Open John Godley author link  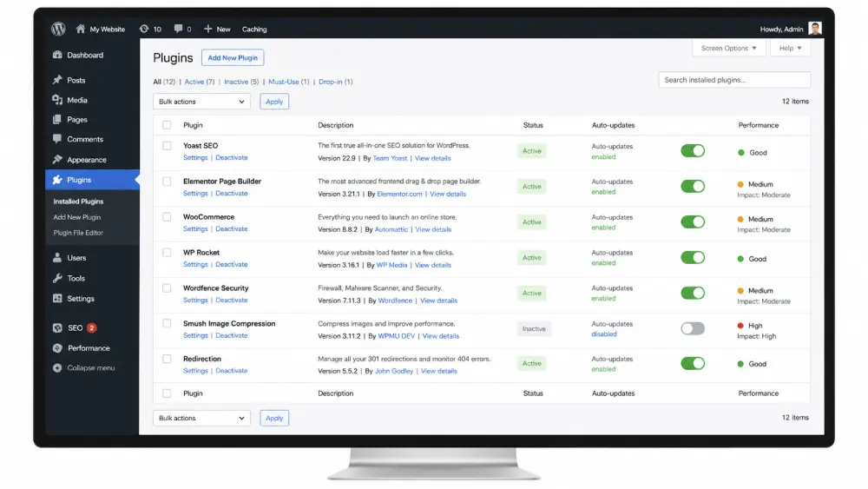(393, 371)
